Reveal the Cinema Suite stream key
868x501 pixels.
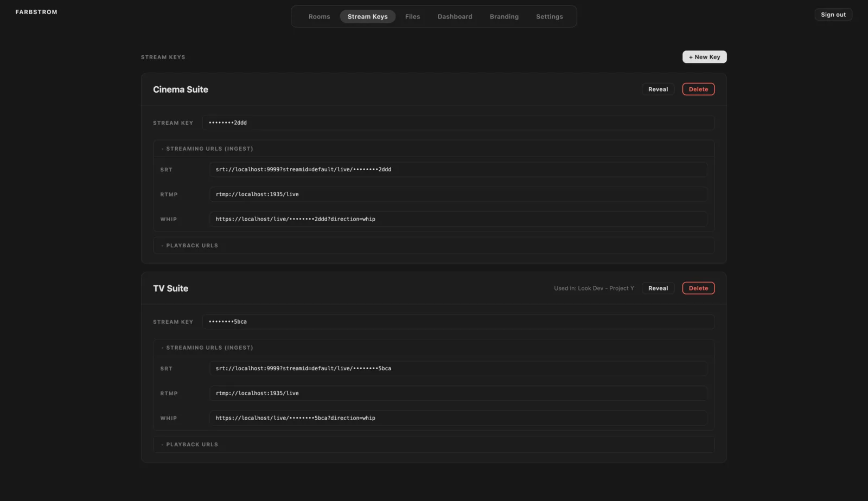pyautogui.click(x=658, y=89)
